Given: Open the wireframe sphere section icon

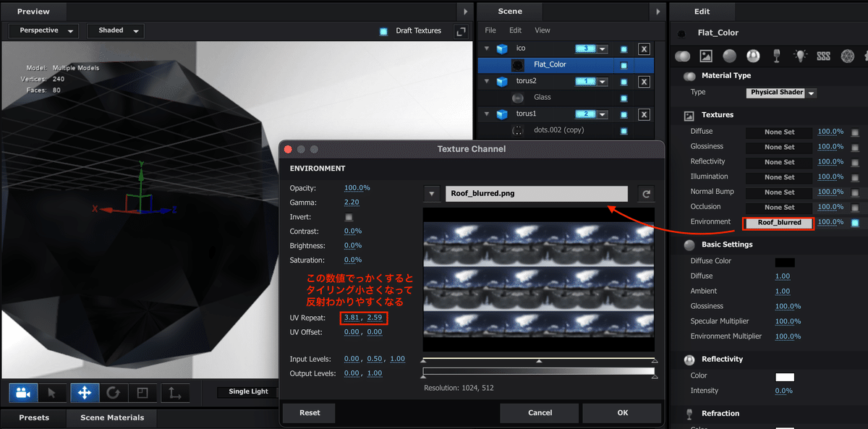Looking at the screenshot, I should (847, 56).
